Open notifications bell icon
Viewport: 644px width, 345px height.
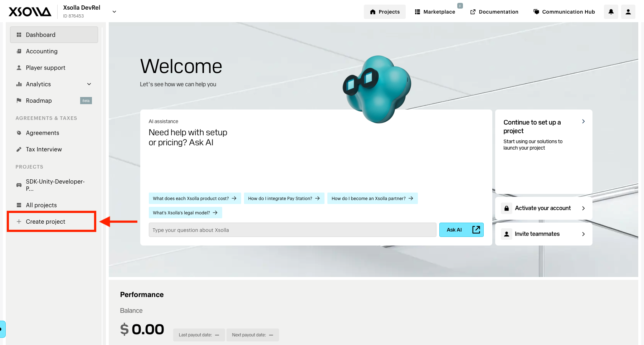tap(611, 12)
